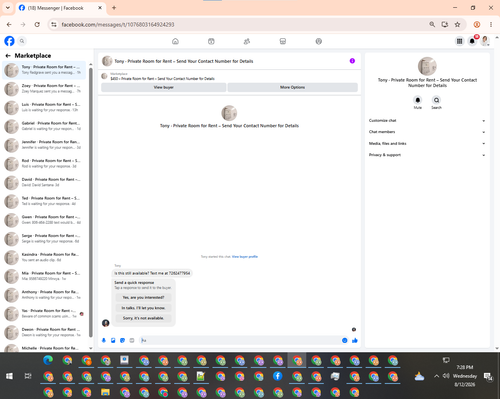Go to the Home feed icon

(x=175, y=41)
